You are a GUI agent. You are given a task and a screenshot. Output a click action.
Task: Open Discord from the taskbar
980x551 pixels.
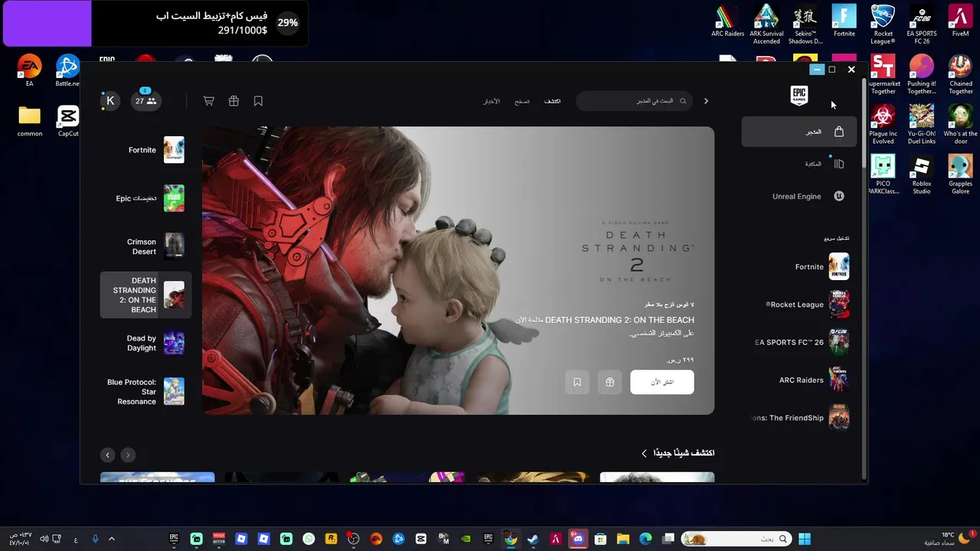pos(578,539)
